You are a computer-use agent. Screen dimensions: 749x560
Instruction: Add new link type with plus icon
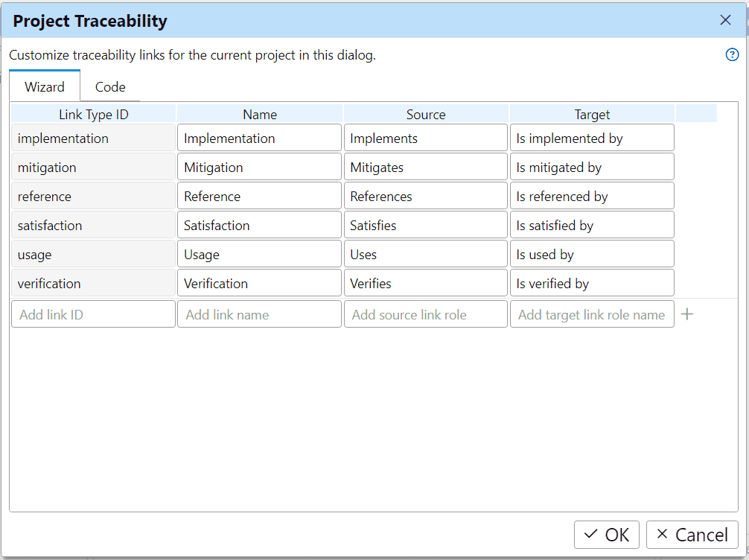(x=687, y=314)
